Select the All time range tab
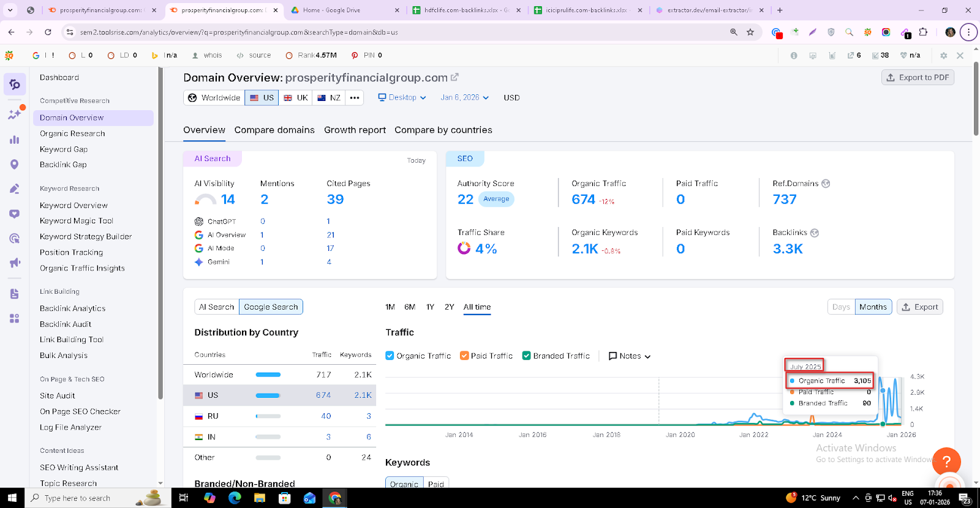This screenshot has width=980, height=508. tap(477, 307)
